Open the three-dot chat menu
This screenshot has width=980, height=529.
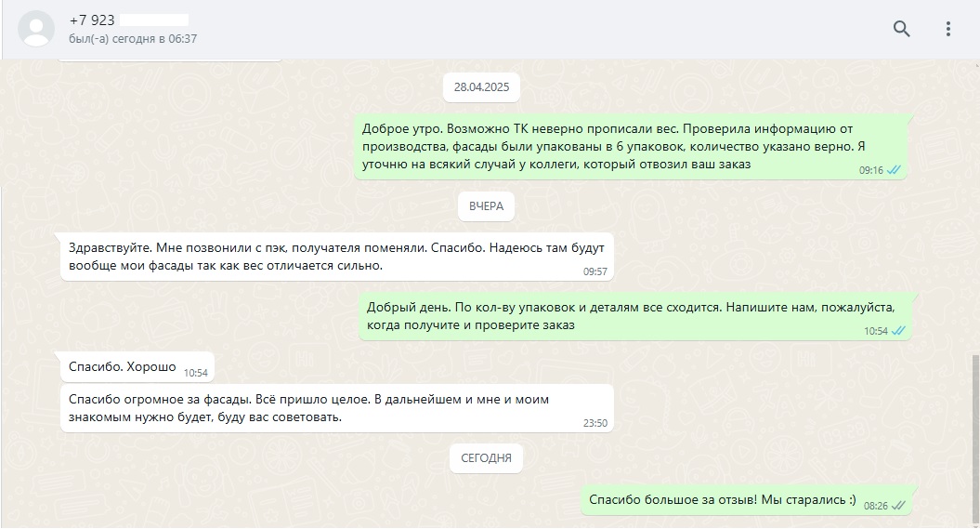948,29
